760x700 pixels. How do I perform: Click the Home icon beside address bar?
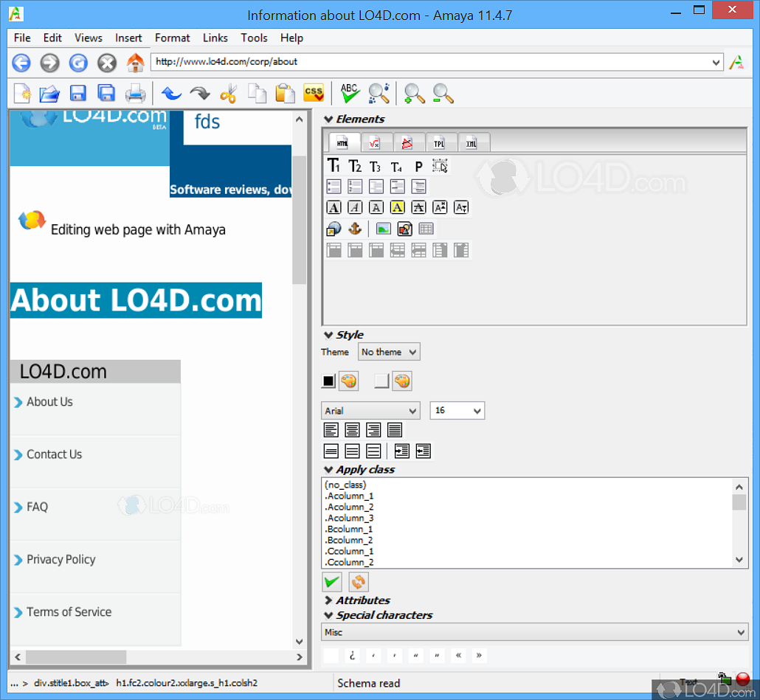click(x=135, y=63)
